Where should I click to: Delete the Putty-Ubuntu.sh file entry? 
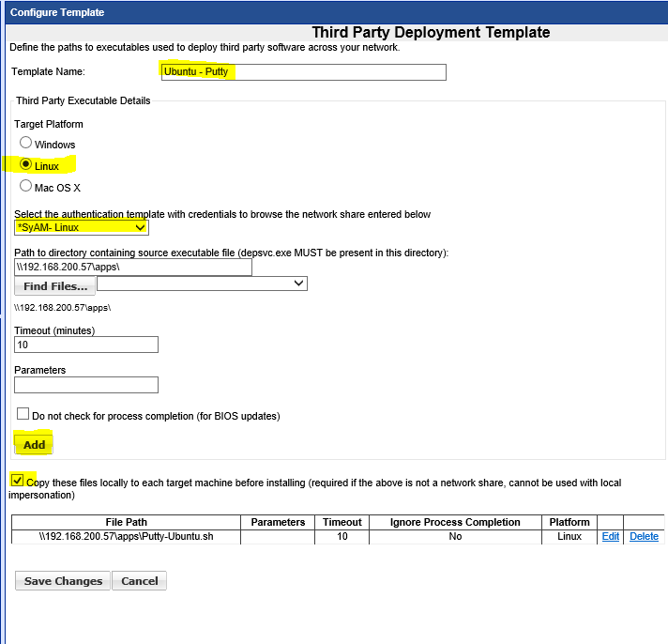pos(644,536)
